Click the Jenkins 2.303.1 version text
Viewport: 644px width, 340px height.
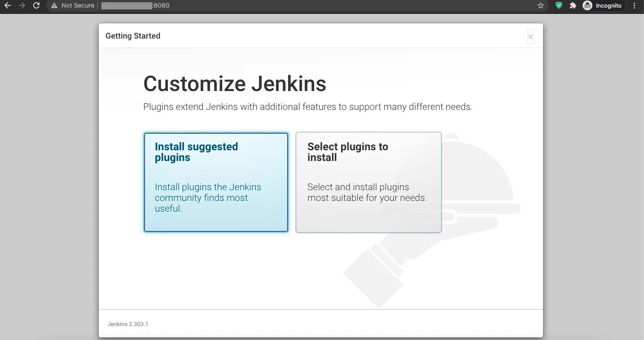click(x=128, y=324)
